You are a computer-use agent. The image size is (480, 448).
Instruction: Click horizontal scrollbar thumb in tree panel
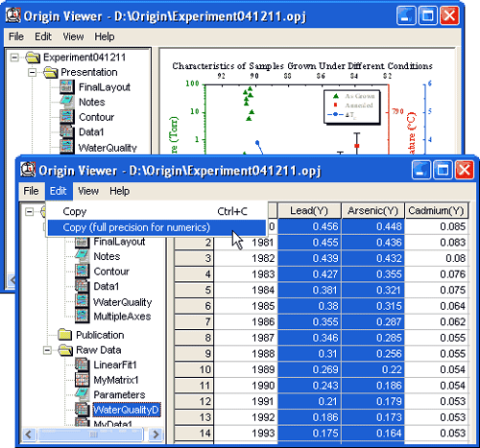[x=90, y=435]
